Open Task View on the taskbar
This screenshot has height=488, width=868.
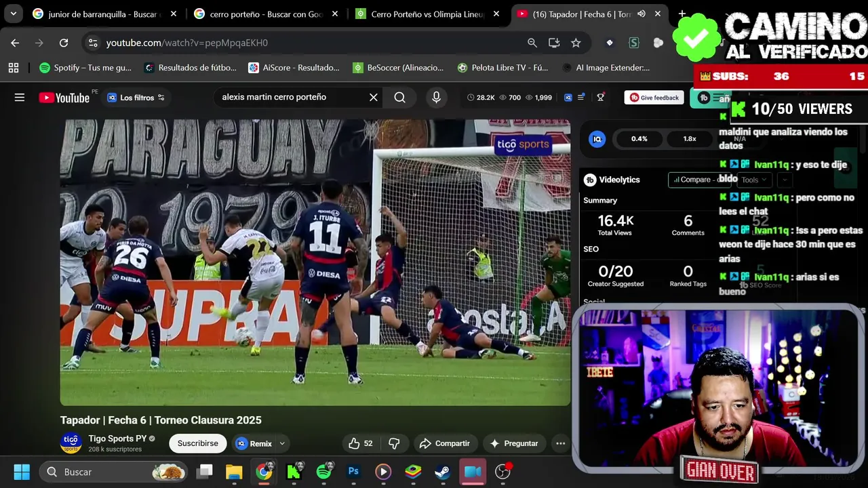[x=205, y=472]
